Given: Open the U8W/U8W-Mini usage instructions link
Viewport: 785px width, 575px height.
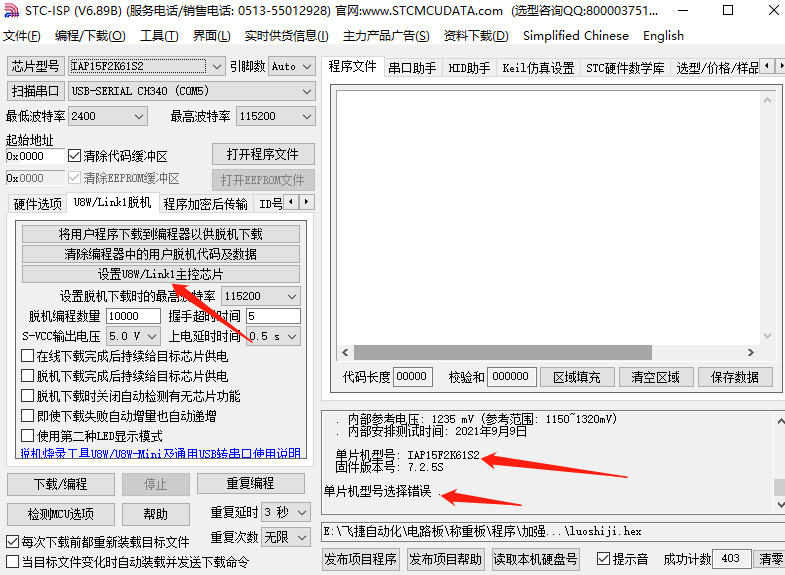Looking at the screenshot, I should (161, 453).
